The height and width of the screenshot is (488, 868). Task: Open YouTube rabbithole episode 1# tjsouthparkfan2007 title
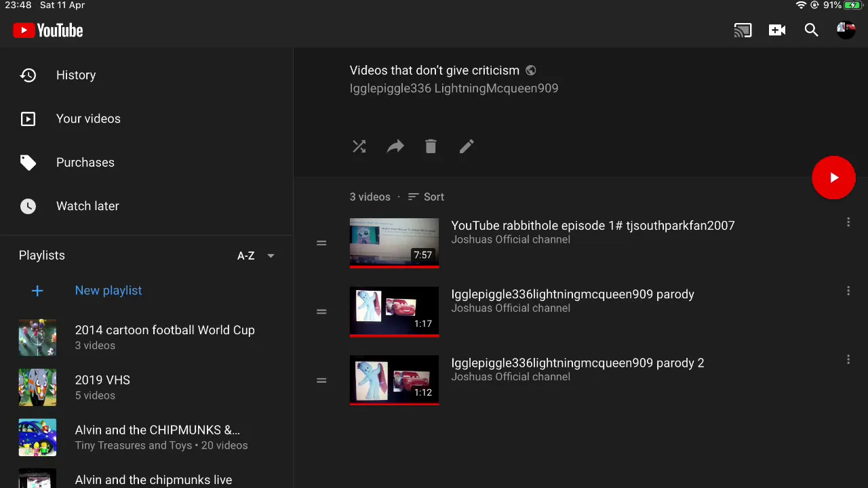593,226
